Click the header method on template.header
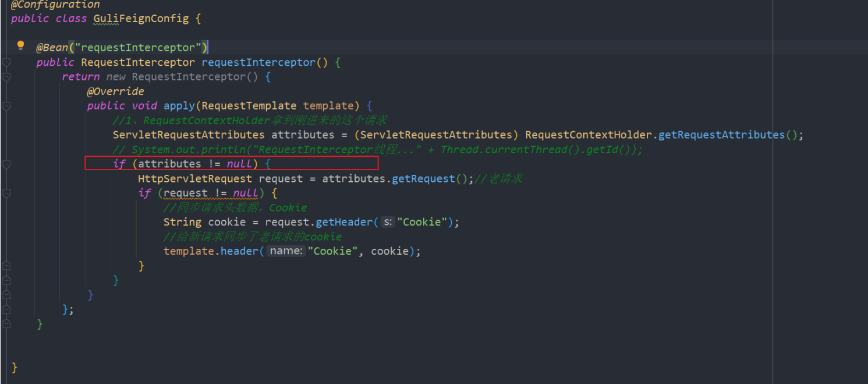868x384 pixels. 240,252
